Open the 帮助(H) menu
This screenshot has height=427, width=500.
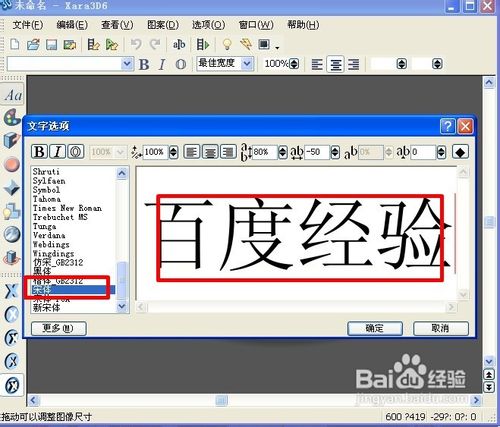(x=303, y=25)
